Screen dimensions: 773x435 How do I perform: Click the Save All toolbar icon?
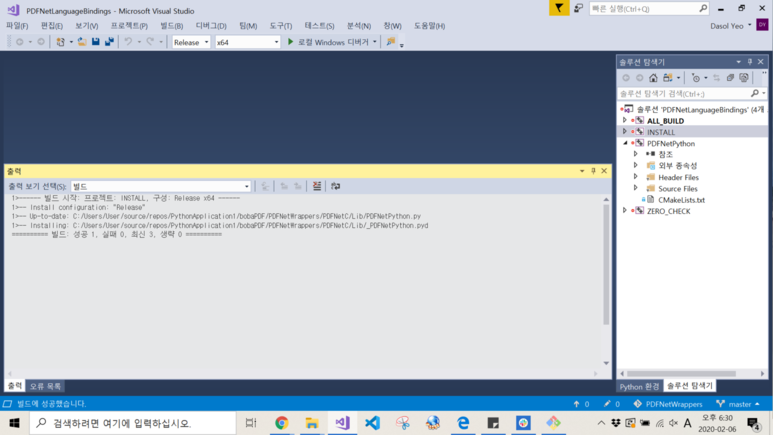tap(109, 42)
